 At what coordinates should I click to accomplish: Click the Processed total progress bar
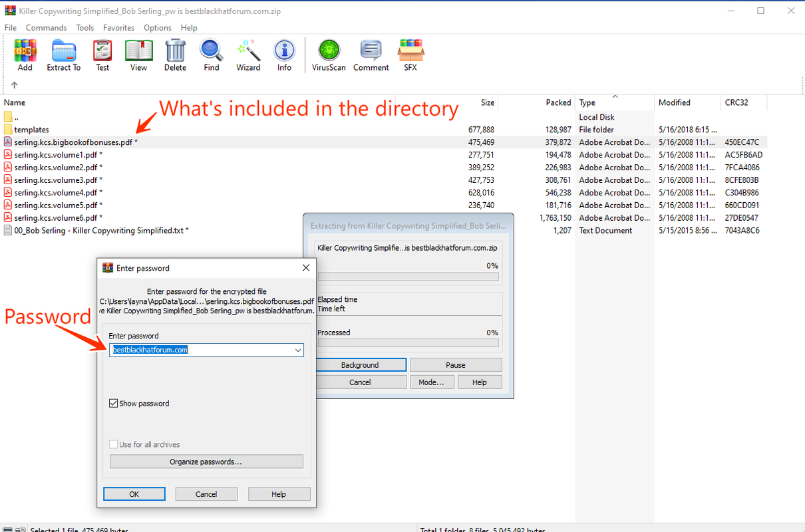coord(408,343)
